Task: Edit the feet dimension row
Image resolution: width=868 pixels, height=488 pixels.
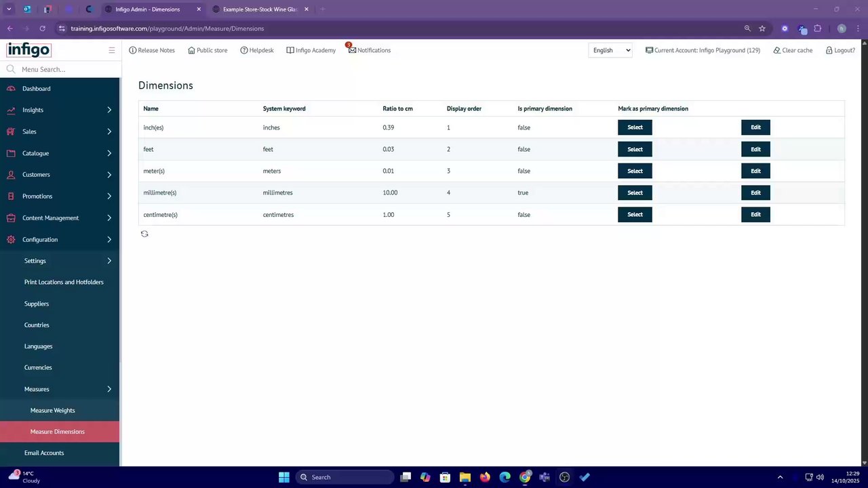Action: pos(755,149)
